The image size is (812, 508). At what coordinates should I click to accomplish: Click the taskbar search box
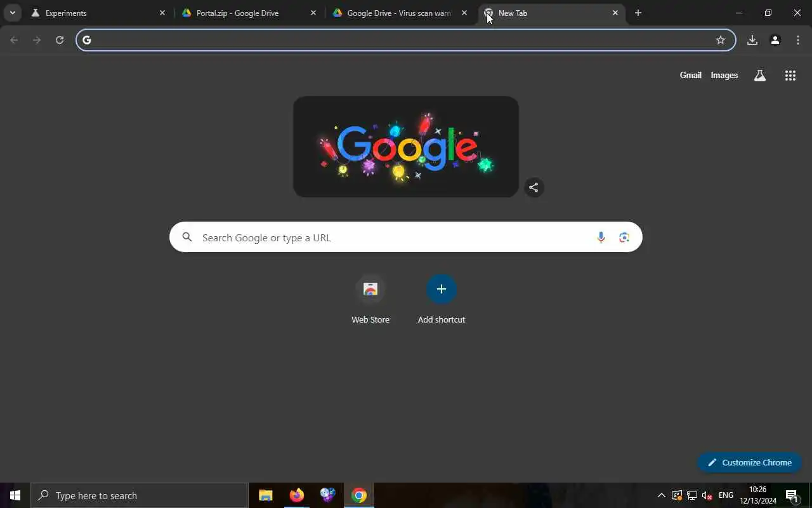(x=140, y=495)
